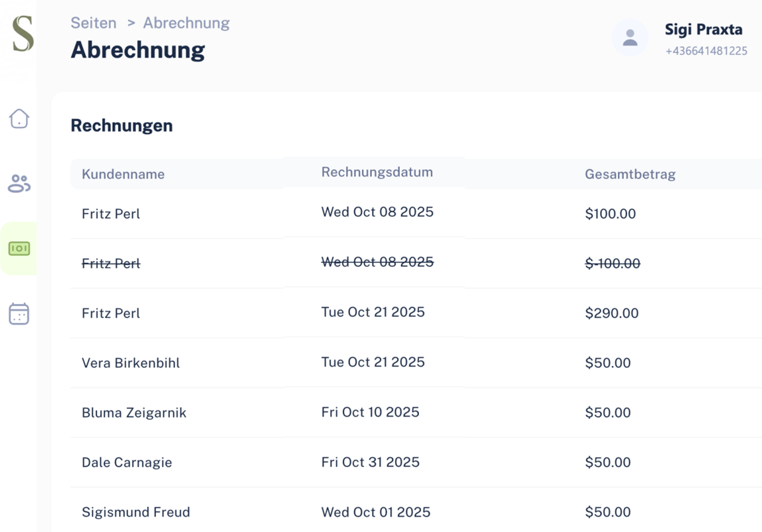Open the calendar icon in the sidebar
Screen dimensions: 762x532
pyautogui.click(x=19, y=315)
